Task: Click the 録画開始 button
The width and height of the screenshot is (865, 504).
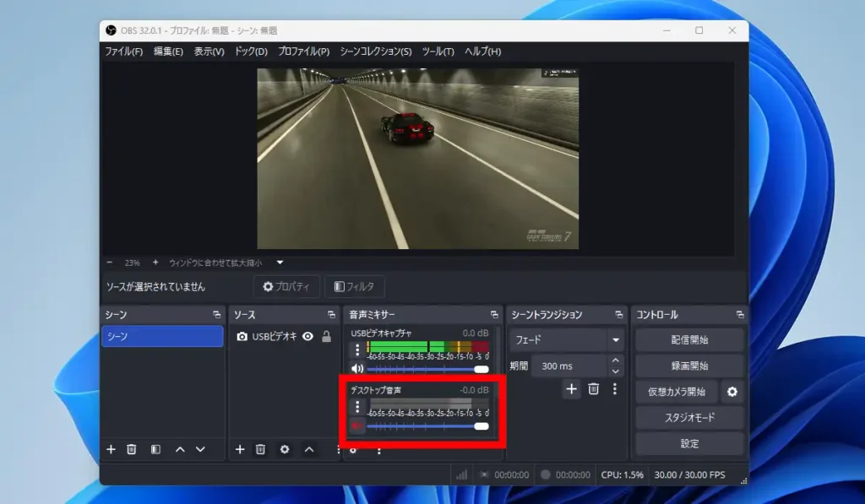Action: point(688,366)
